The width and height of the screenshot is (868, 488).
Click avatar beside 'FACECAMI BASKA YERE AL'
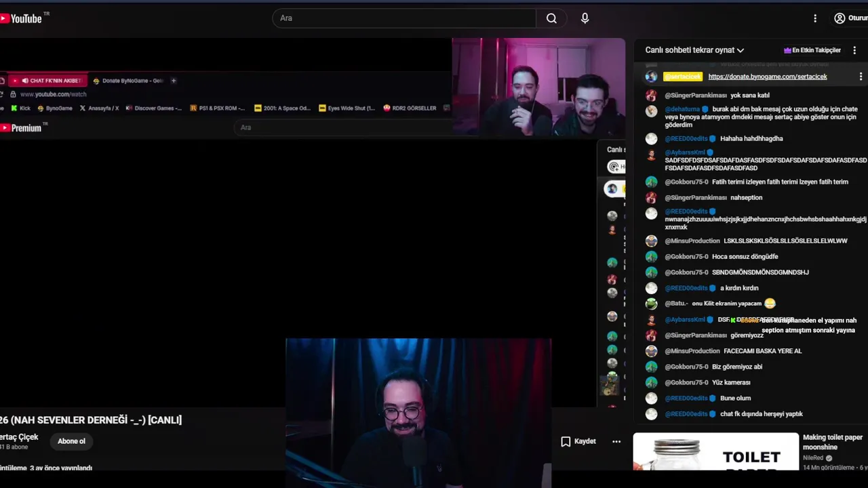[x=651, y=351]
